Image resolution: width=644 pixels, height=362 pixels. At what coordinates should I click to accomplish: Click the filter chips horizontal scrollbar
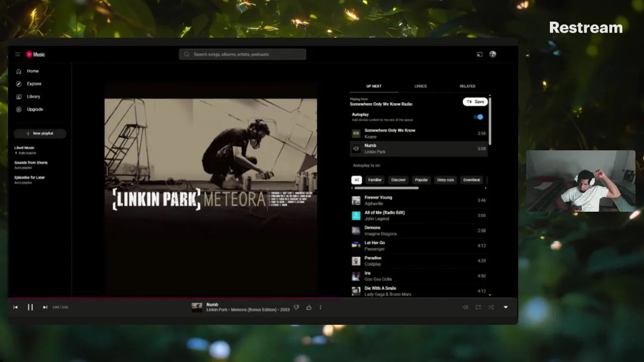coord(386,188)
